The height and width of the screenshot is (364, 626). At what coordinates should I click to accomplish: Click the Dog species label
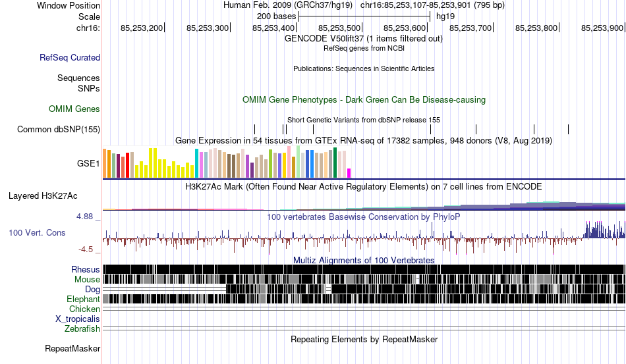[92, 289]
